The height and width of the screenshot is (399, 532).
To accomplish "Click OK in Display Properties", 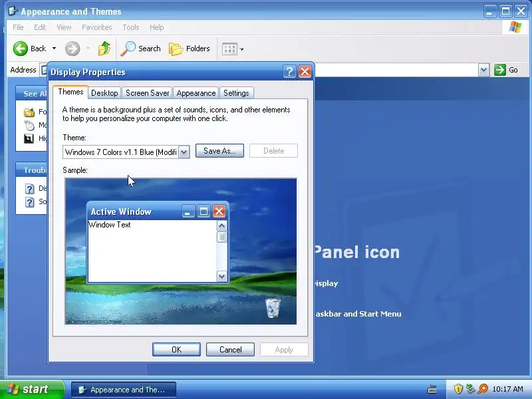I will [176, 350].
